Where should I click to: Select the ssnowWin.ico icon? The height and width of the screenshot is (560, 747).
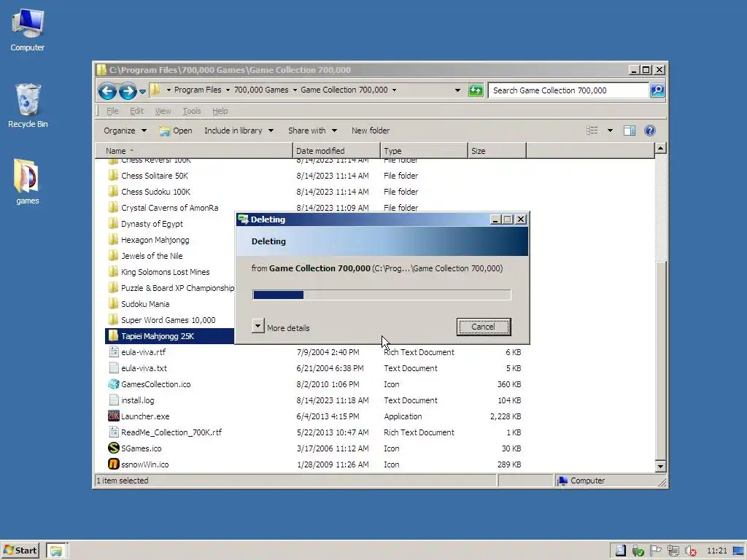coord(113,464)
